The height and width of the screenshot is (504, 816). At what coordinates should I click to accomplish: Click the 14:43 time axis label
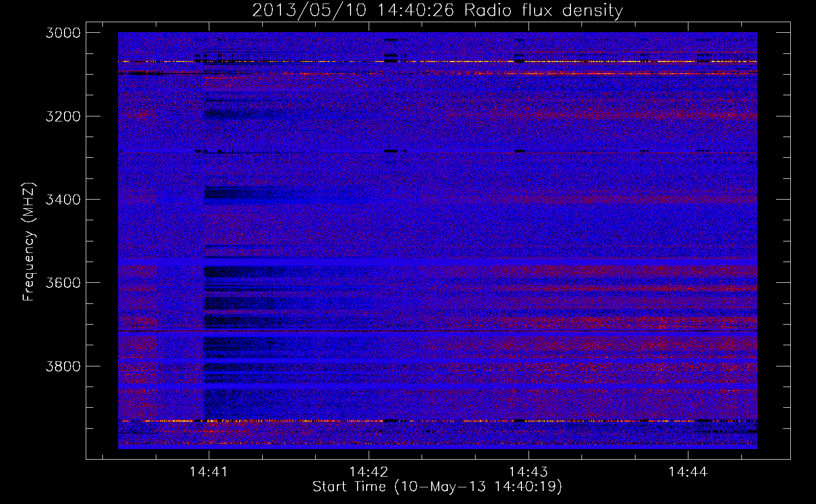pos(529,472)
